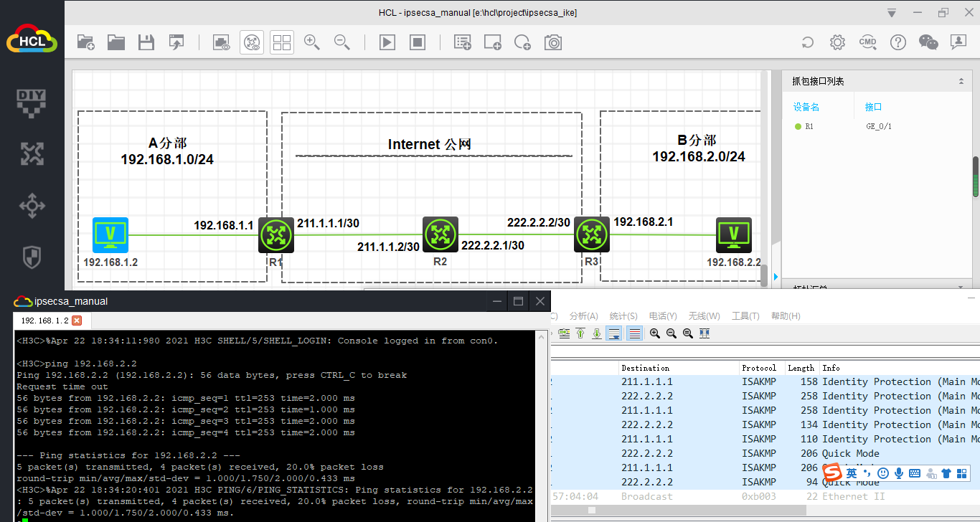Collapse the 抓包接口列表 panel
Image resolution: width=980 pixels, height=522 pixels.
pyautogui.click(x=961, y=80)
